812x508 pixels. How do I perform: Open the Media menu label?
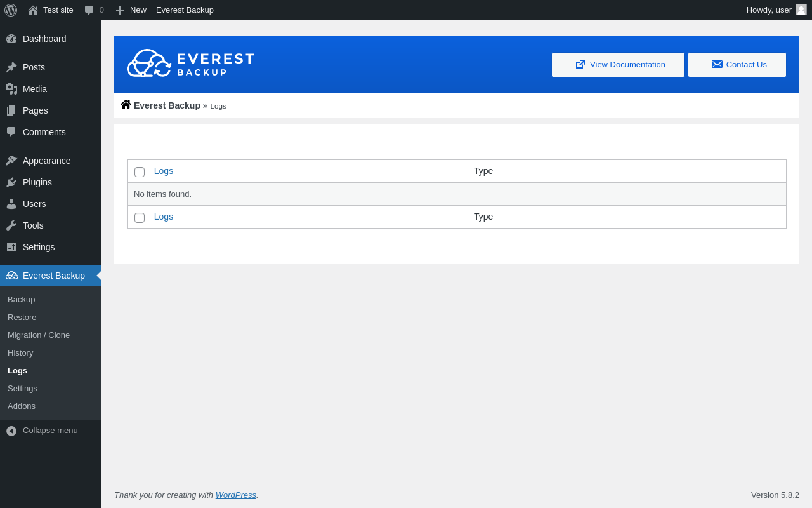point(35,89)
